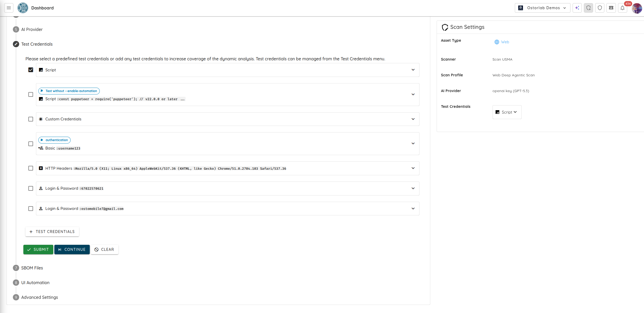Open the hamburger navigation menu
This screenshot has height=313, width=644.
coord(9,8)
